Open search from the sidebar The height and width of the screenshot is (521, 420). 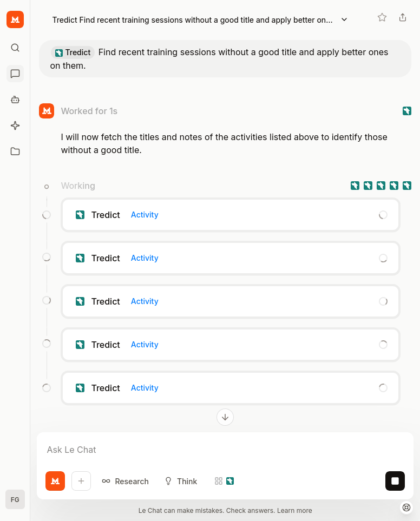(15, 47)
